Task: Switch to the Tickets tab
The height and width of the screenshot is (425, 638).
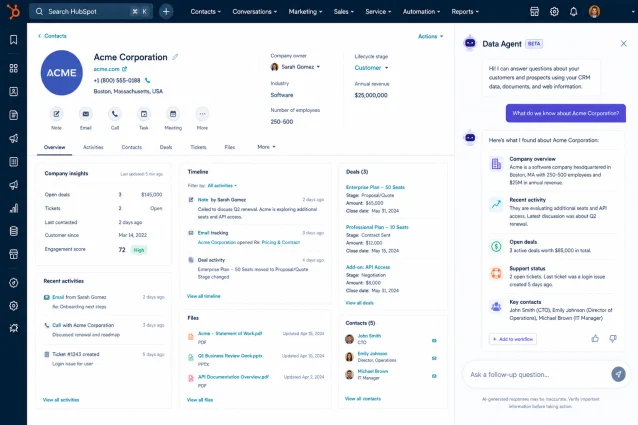Action: click(x=198, y=147)
